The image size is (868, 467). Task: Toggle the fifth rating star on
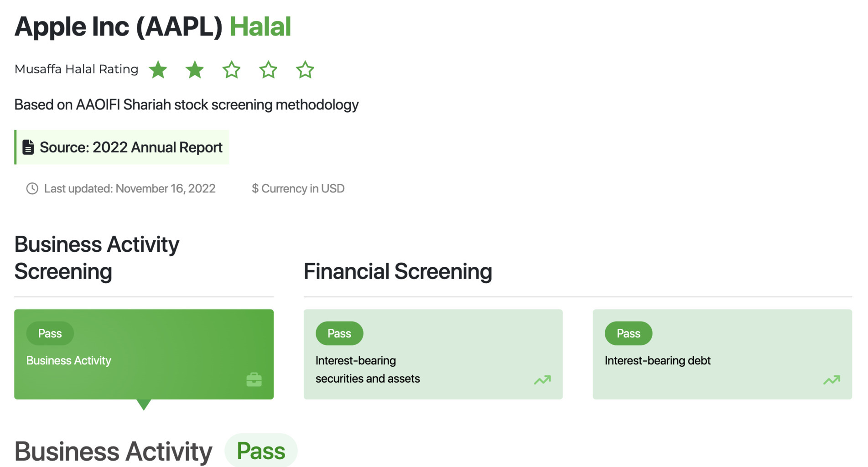pyautogui.click(x=305, y=69)
